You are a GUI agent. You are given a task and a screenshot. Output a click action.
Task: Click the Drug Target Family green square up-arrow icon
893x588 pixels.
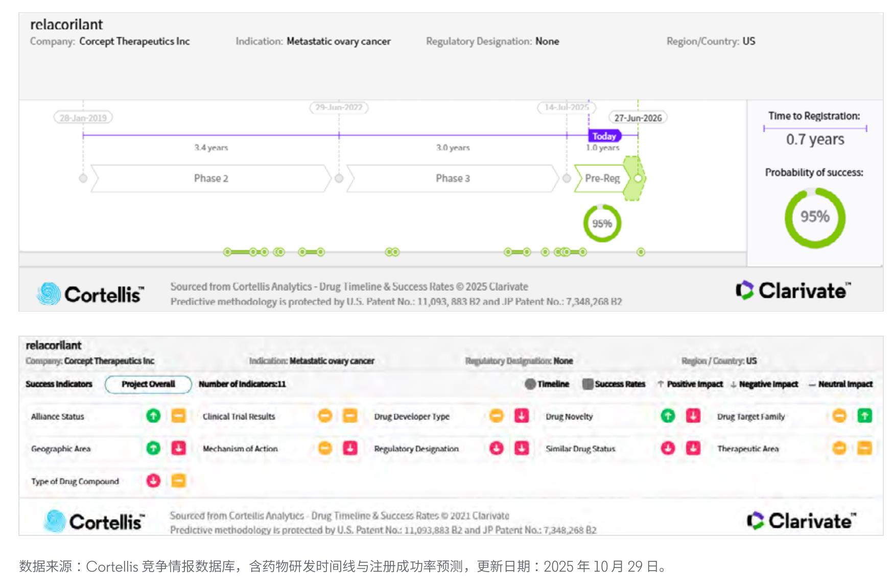click(x=864, y=416)
